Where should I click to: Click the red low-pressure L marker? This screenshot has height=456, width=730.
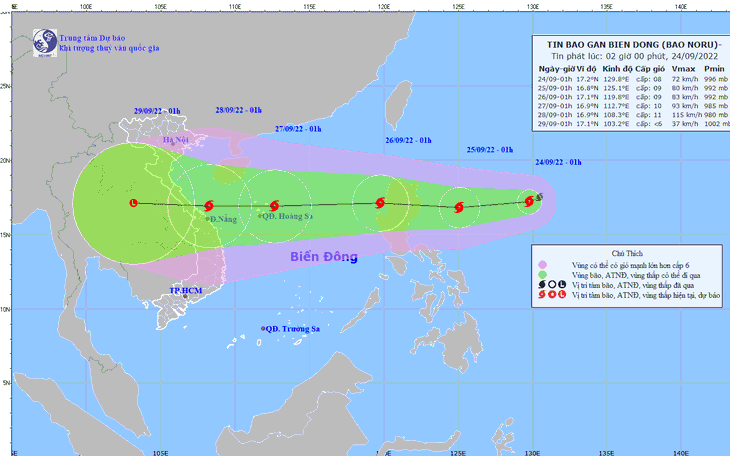134,203
